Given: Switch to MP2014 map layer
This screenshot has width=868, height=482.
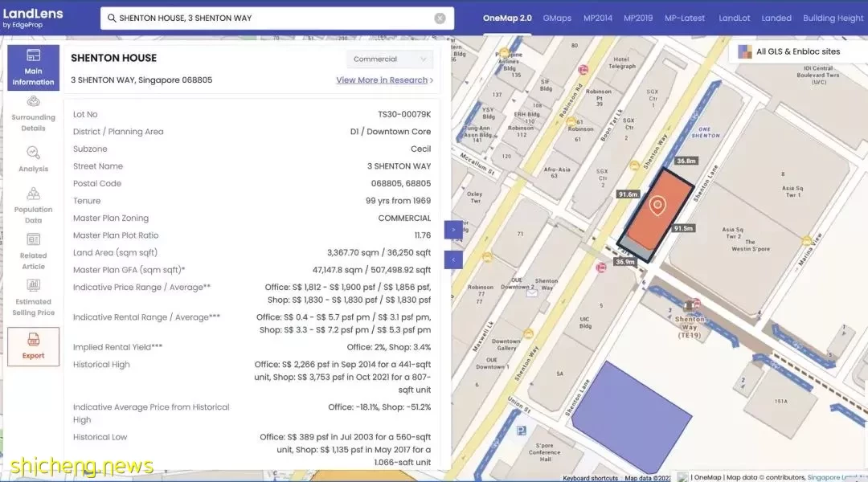Looking at the screenshot, I should click(598, 18).
